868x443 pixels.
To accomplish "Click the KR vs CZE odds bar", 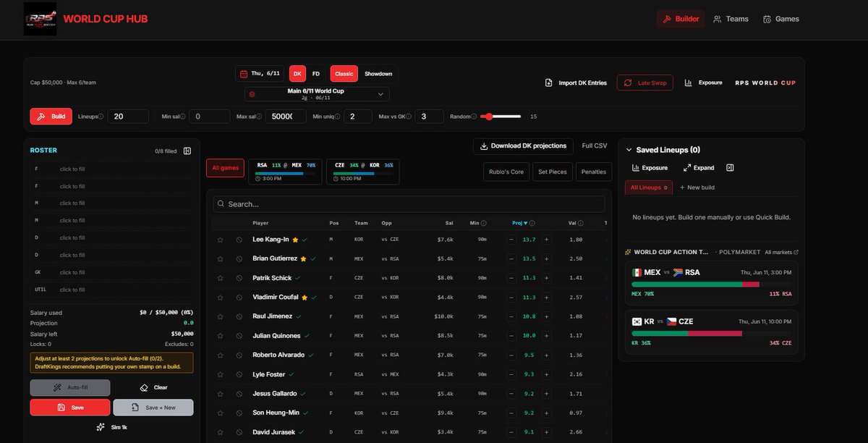I will (711, 333).
